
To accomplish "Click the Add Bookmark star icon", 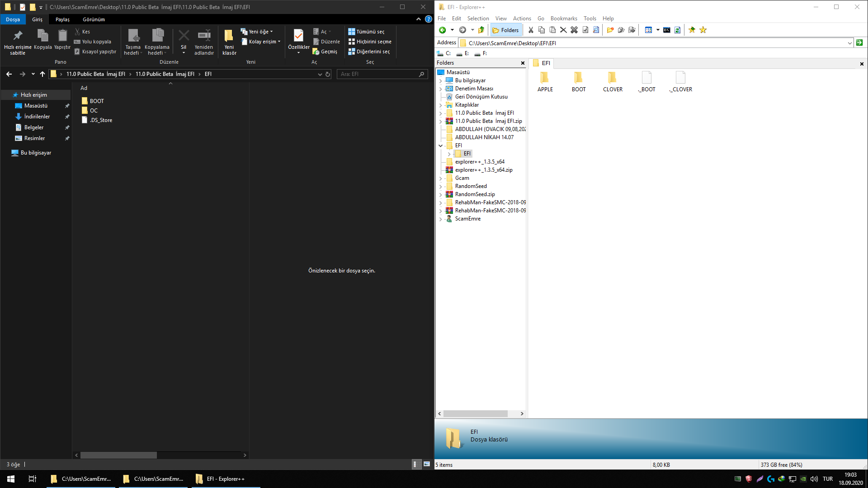I will 692,30.
